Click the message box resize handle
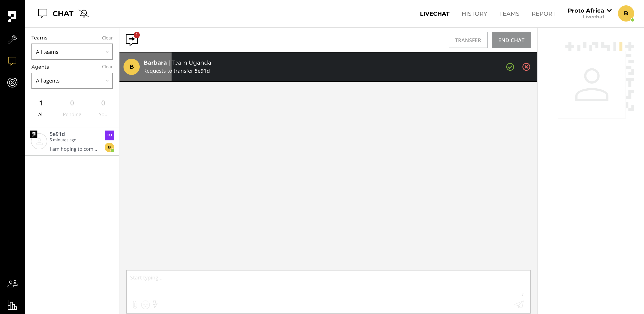This screenshot has height=314, width=644. 522,294
